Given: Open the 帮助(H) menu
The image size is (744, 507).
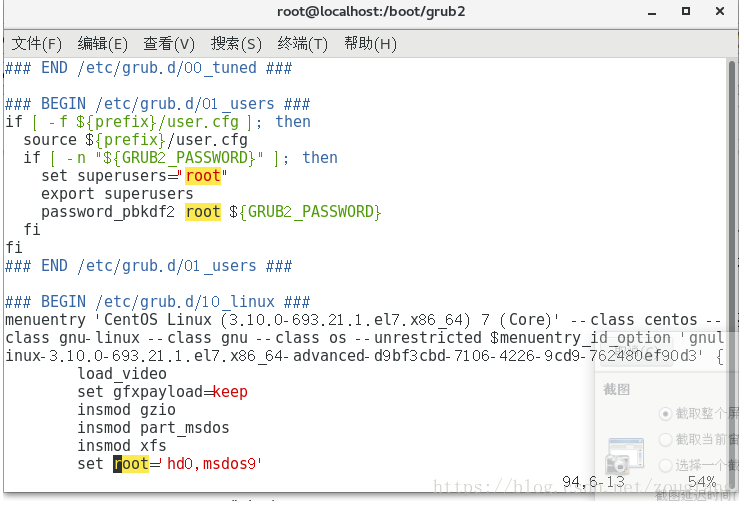Looking at the screenshot, I should [x=370, y=44].
